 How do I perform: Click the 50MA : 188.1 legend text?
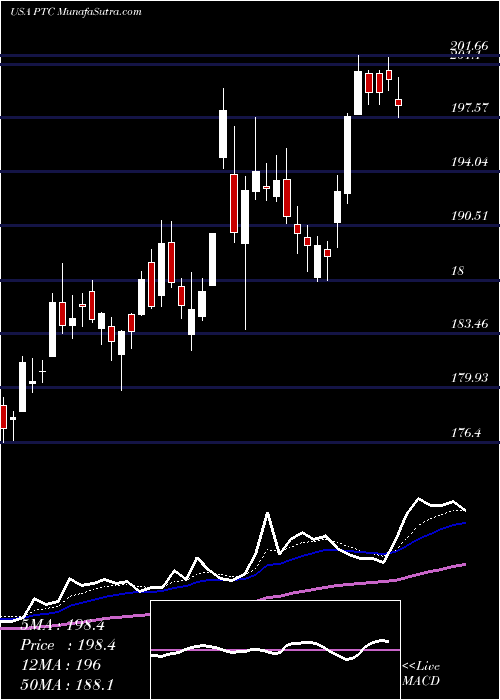click(67, 684)
